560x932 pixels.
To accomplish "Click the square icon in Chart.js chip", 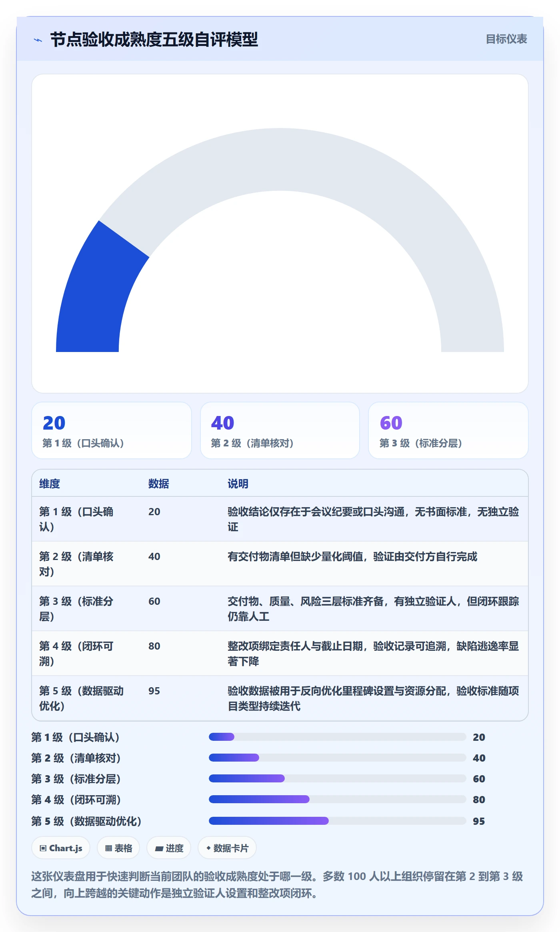I will [x=43, y=848].
